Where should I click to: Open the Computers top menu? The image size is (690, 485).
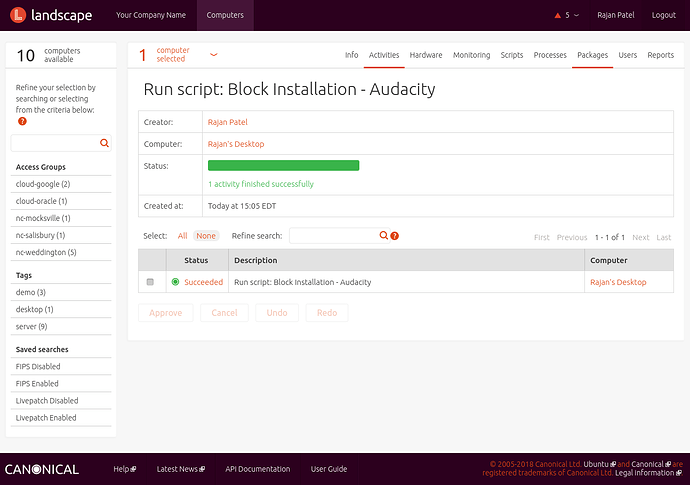[225, 15]
